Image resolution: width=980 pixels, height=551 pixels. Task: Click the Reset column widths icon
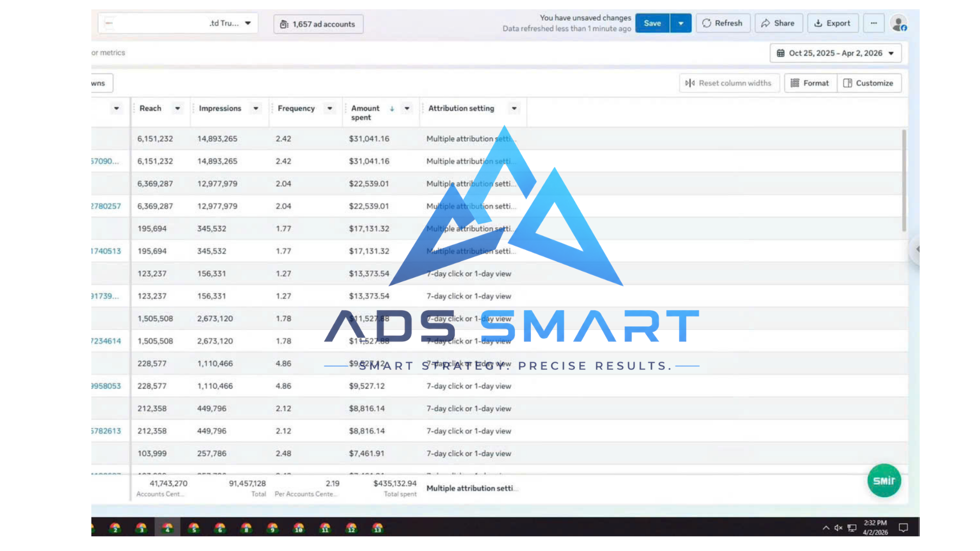tap(690, 83)
